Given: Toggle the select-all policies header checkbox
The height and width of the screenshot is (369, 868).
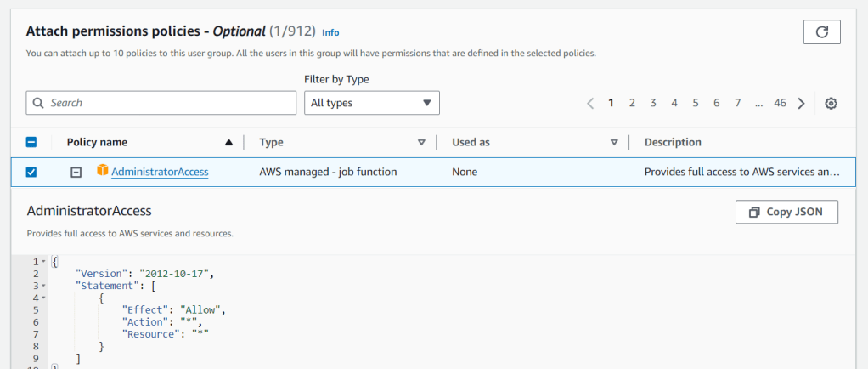Looking at the screenshot, I should click(x=31, y=142).
